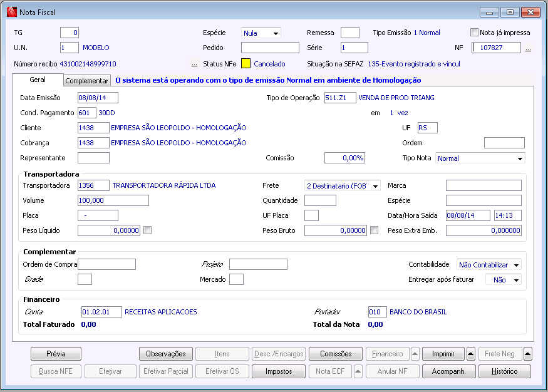Click the Busca NFE button
548x392 pixels.
coord(56,371)
